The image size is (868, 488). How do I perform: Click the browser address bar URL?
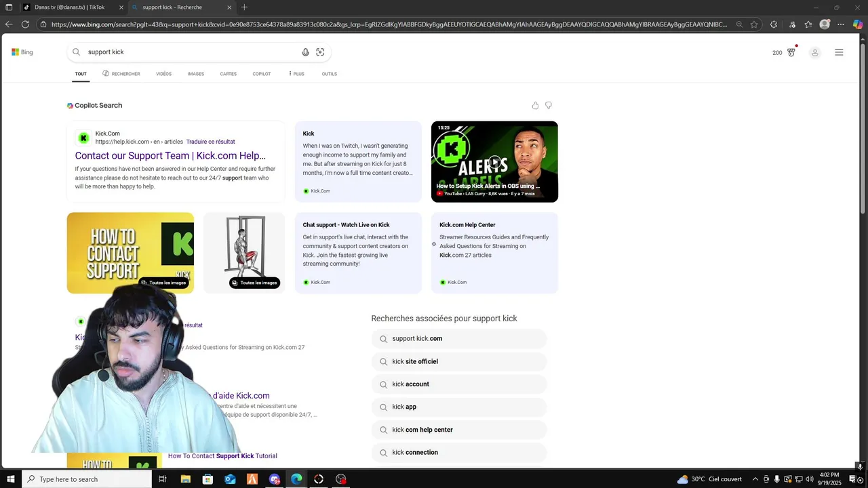pyautogui.click(x=389, y=24)
